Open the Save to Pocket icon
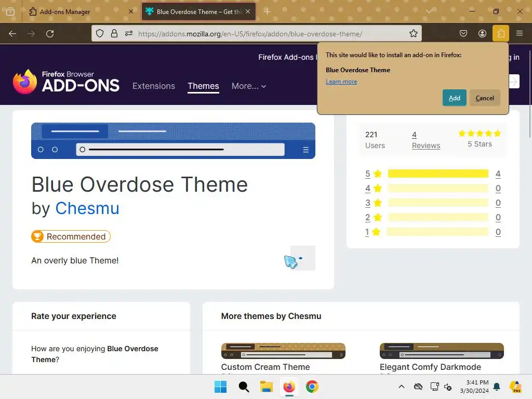532x399 pixels. click(x=463, y=33)
